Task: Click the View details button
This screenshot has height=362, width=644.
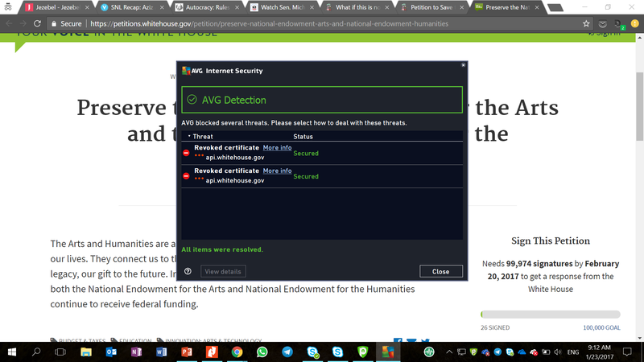Action: click(x=223, y=271)
